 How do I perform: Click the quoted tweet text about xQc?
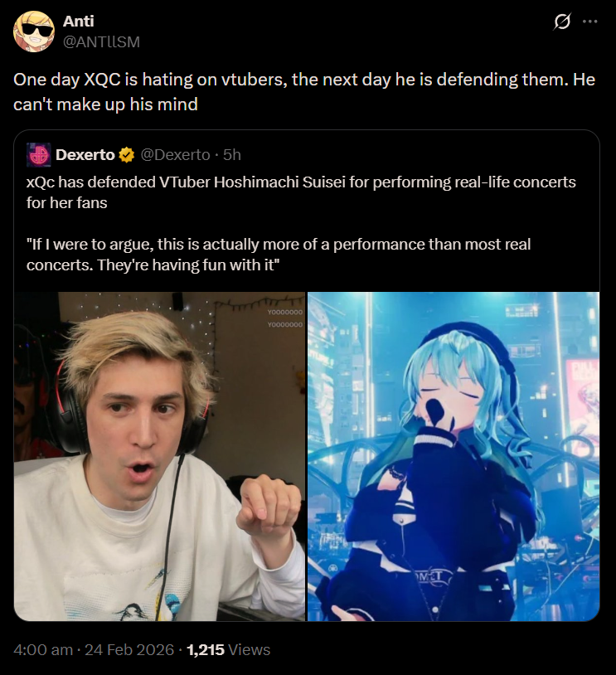[x=301, y=192]
